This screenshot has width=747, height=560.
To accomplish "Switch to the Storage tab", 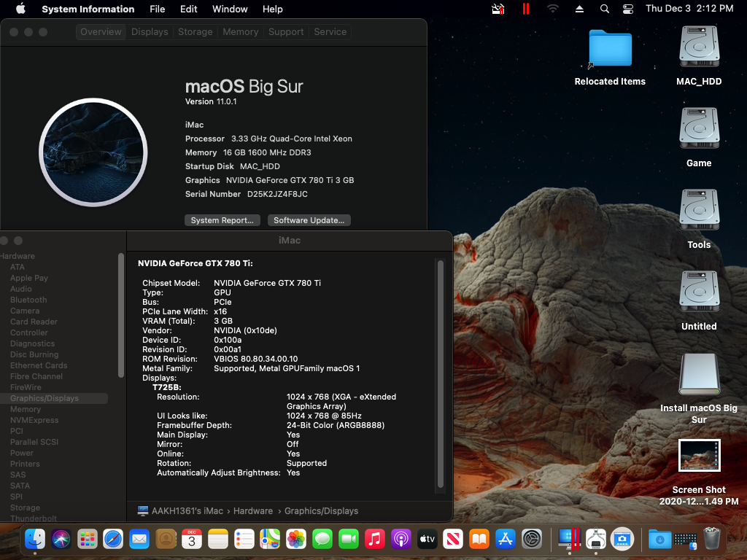I will point(196,32).
